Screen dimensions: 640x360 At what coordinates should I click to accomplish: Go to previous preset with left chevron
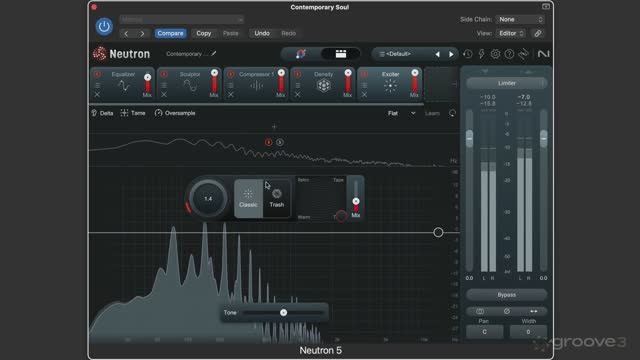pos(127,33)
